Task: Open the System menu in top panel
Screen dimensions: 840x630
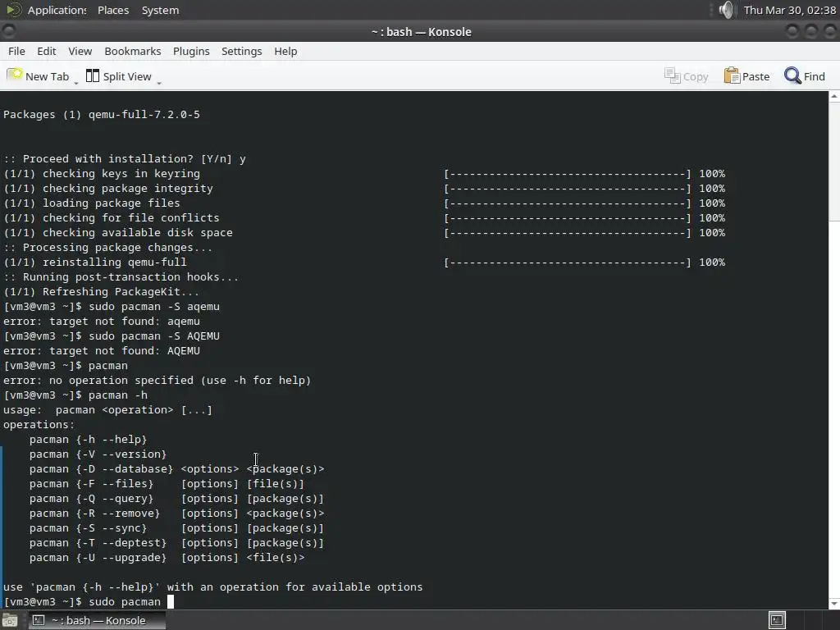Action: point(160,10)
